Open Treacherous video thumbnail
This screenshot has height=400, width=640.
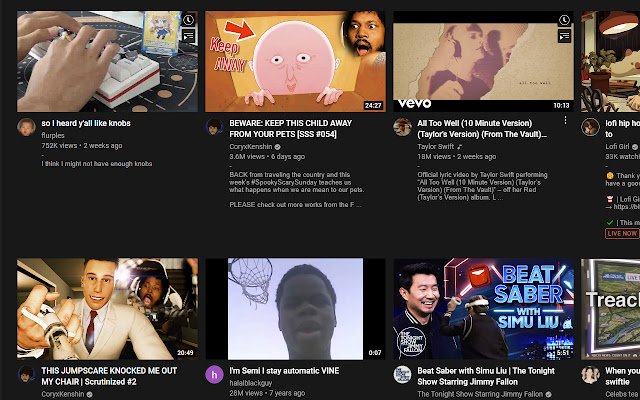610,309
